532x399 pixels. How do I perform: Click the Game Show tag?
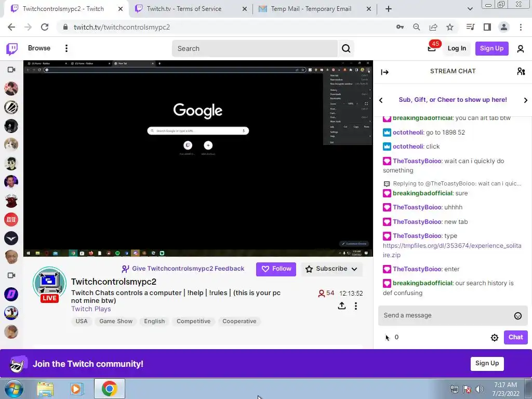(116, 321)
